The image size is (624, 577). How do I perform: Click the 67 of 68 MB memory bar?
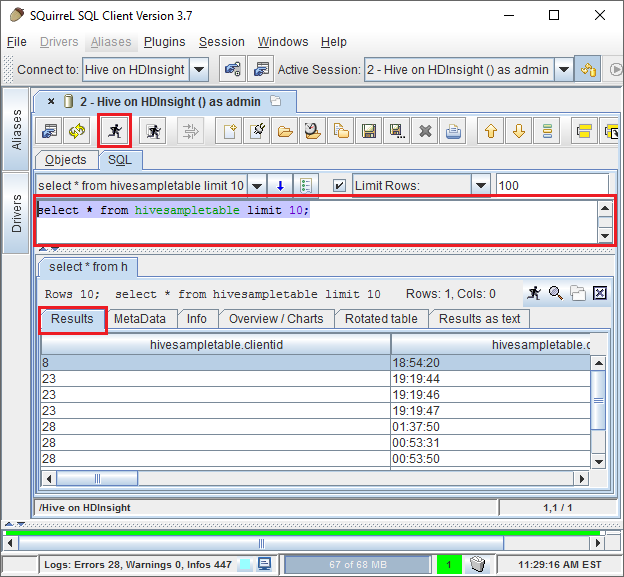click(356, 564)
